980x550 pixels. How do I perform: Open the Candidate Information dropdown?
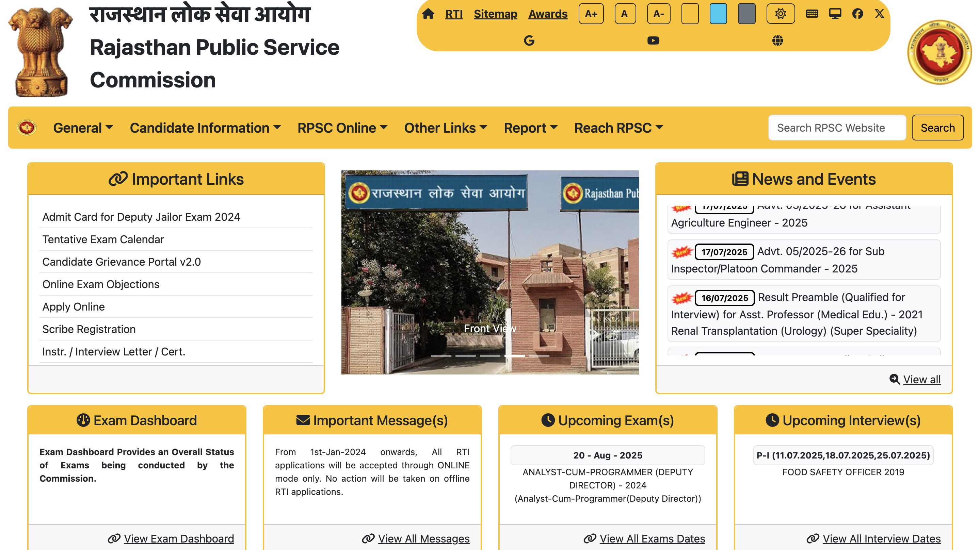tap(205, 128)
